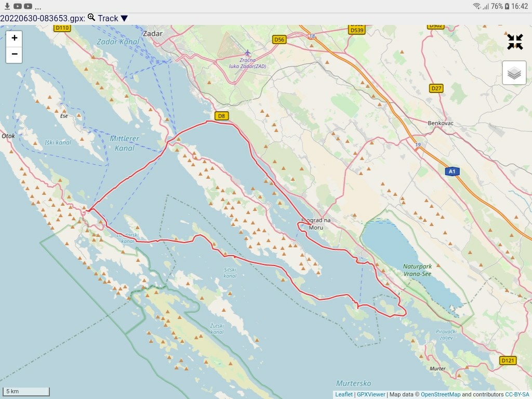The width and height of the screenshot is (532, 399).
Task: Zoom out of the map
Action: click(14, 55)
